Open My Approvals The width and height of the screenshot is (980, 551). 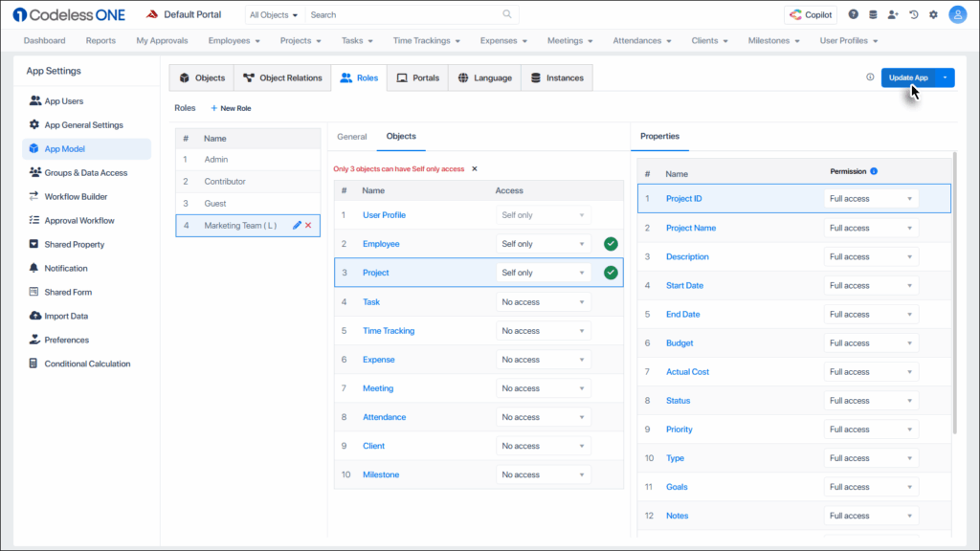(x=162, y=40)
